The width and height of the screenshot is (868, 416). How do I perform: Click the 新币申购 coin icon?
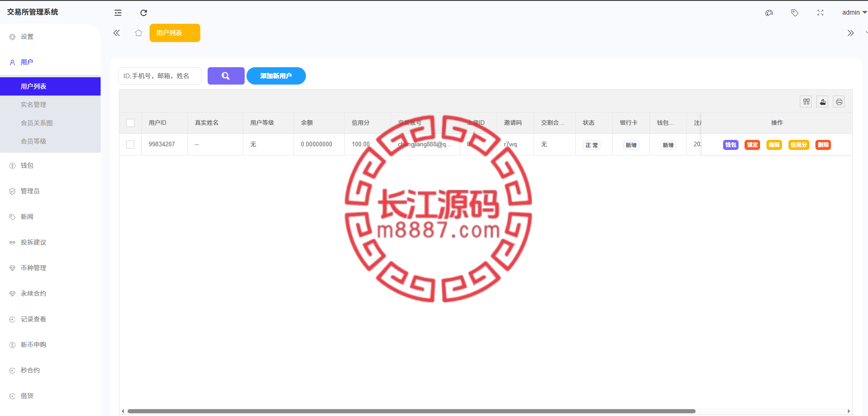(12, 345)
